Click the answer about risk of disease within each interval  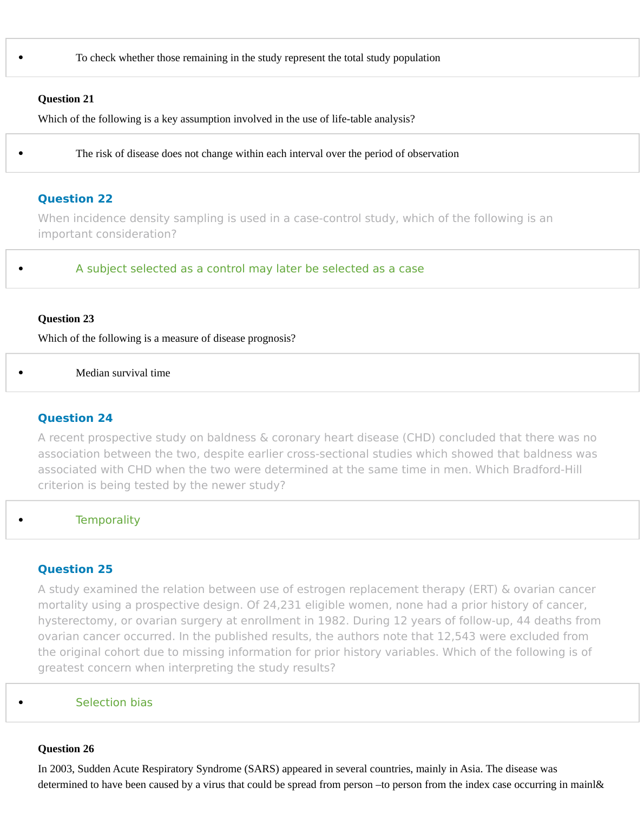click(267, 153)
